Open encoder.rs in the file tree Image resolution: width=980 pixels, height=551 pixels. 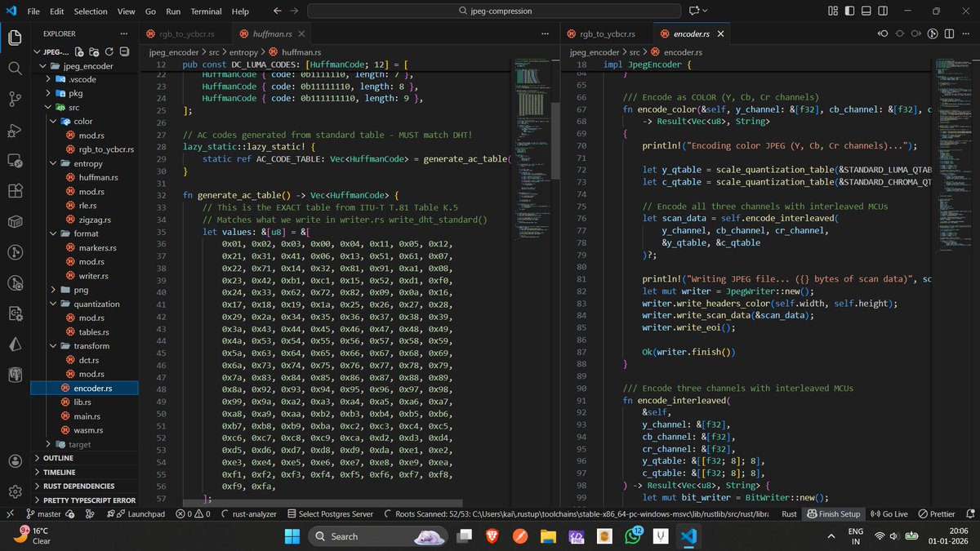[84, 389]
